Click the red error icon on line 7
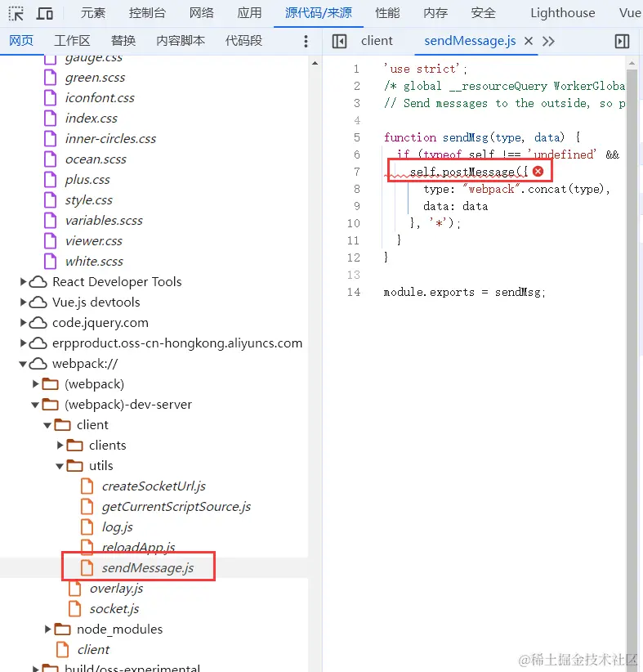Image resolution: width=643 pixels, height=672 pixels. click(x=538, y=172)
